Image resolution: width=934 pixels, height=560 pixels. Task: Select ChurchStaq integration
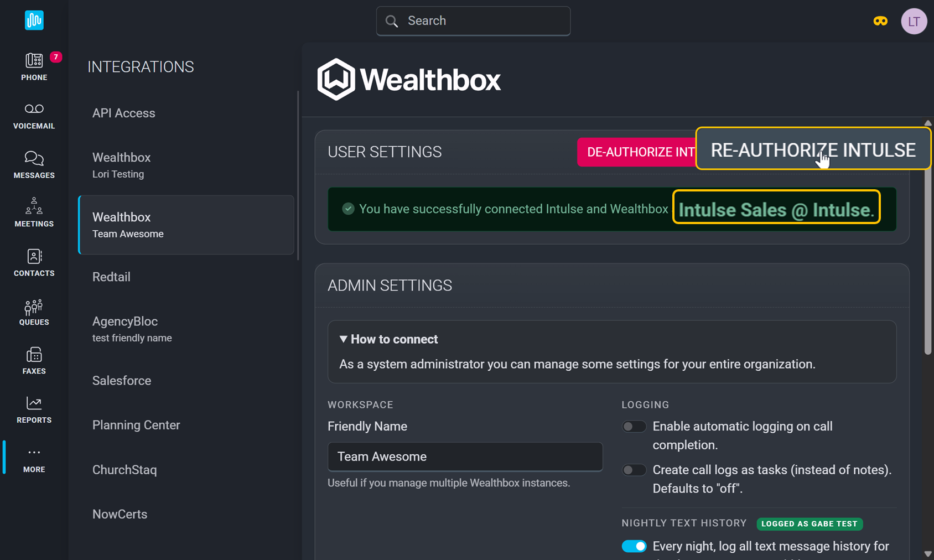tap(186, 470)
